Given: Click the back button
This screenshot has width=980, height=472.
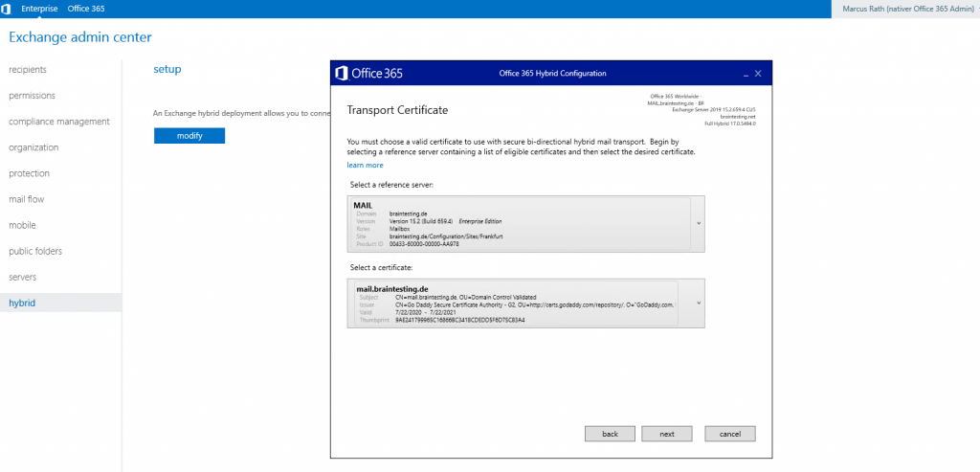Looking at the screenshot, I should [x=610, y=434].
